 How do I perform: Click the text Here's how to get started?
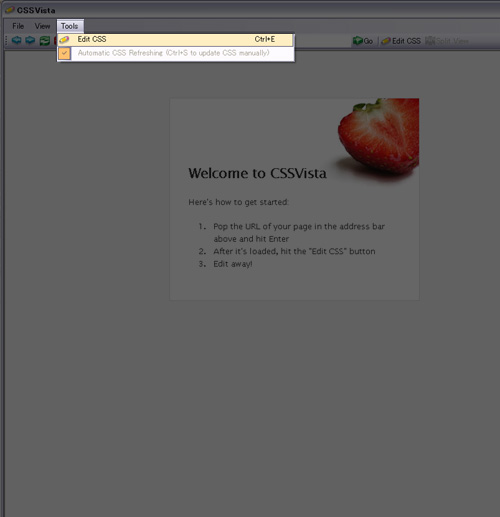[x=239, y=202]
